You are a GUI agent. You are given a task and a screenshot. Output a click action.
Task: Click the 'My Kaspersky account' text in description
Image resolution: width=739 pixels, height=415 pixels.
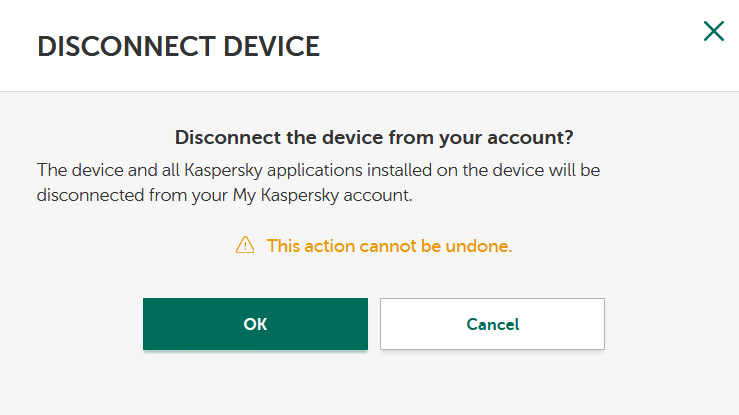point(322,195)
